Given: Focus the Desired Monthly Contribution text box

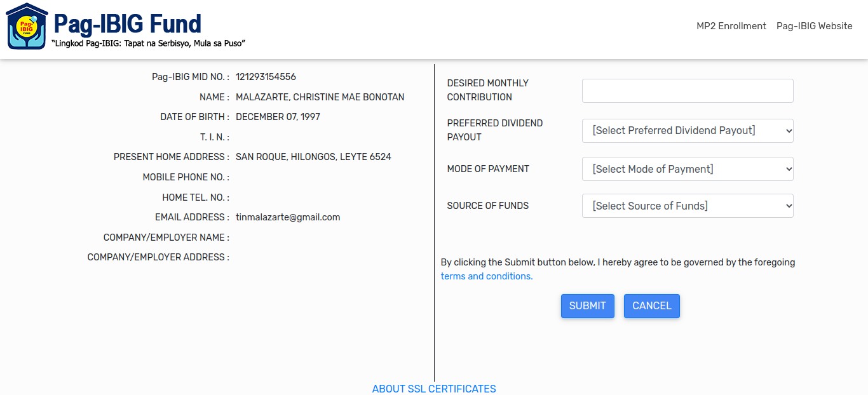Looking at the screenshot, I should coord(688,91).
